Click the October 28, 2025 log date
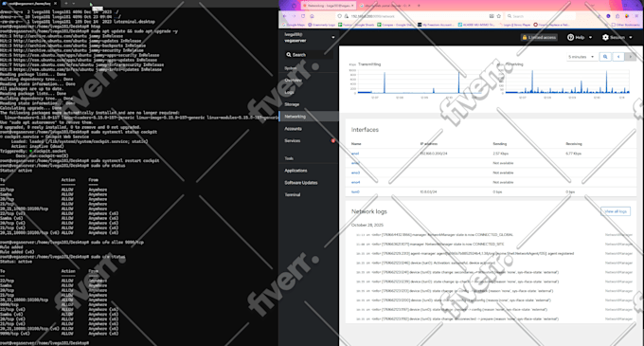Viewport: 644px width, 346px height. coord(367,226)
